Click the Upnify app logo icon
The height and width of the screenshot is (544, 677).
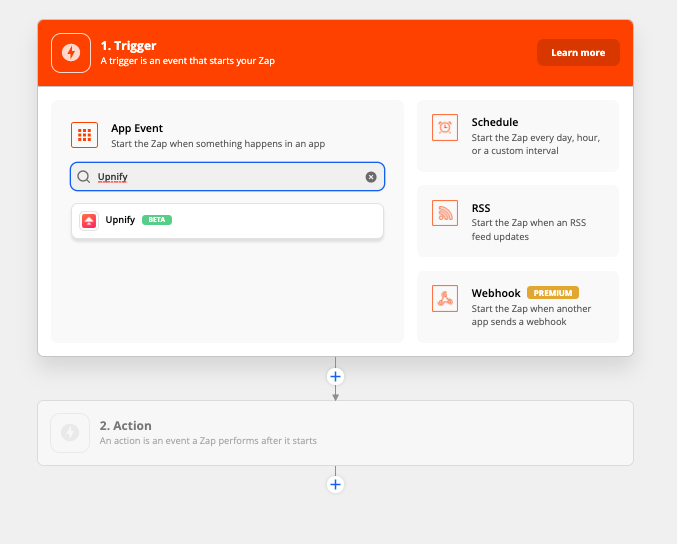[x=89, y=221]
